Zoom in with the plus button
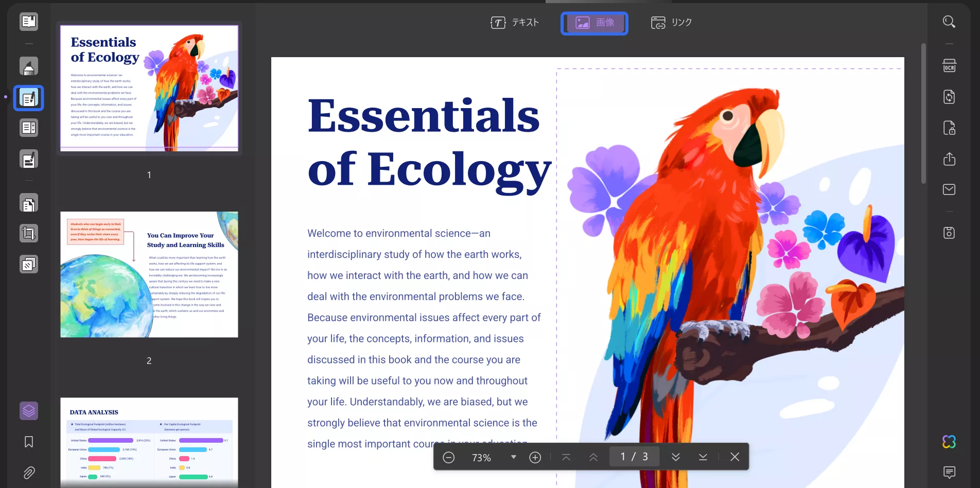The width and height of the screenshot is (980, 488). [535, 457]
